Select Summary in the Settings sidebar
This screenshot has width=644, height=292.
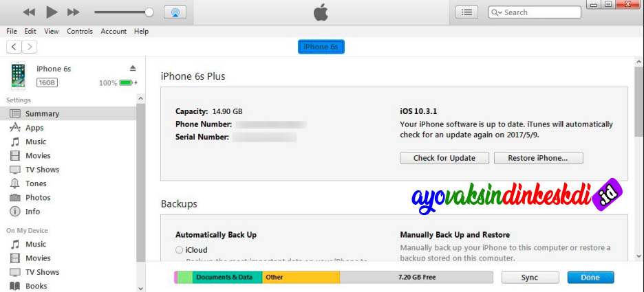[67, 113]
